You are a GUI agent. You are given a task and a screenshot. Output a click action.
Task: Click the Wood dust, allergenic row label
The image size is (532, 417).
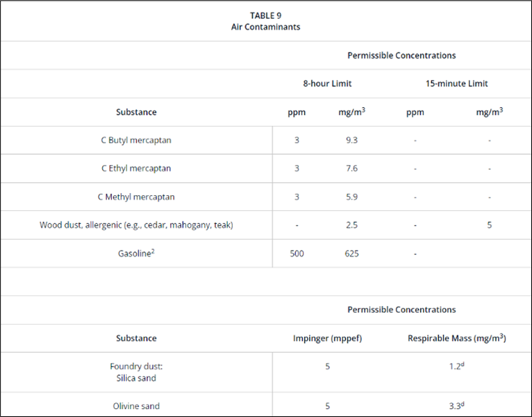point(136,225)
